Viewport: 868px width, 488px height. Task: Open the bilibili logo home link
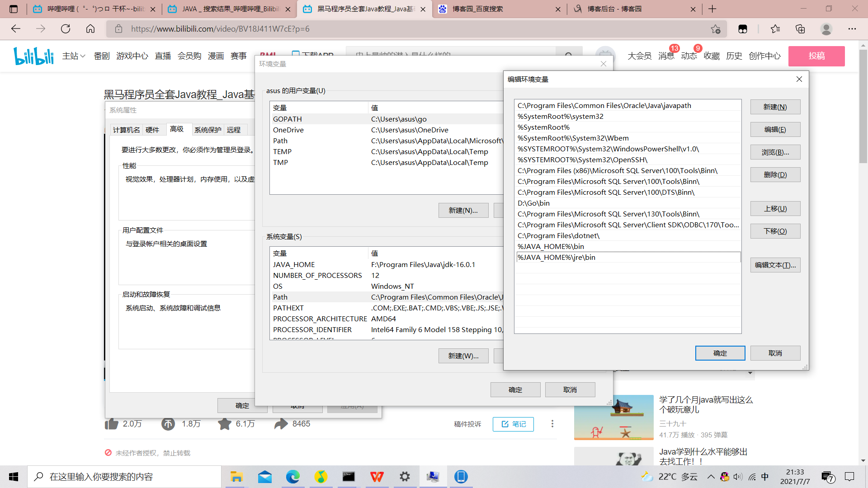point(33,56)
